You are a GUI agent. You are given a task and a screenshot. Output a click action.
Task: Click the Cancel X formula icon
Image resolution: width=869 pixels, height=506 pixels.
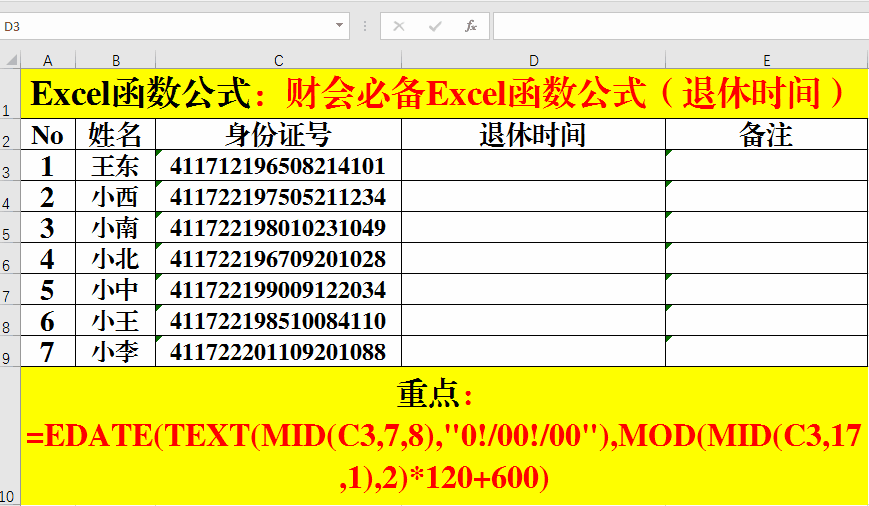point(398,26)
